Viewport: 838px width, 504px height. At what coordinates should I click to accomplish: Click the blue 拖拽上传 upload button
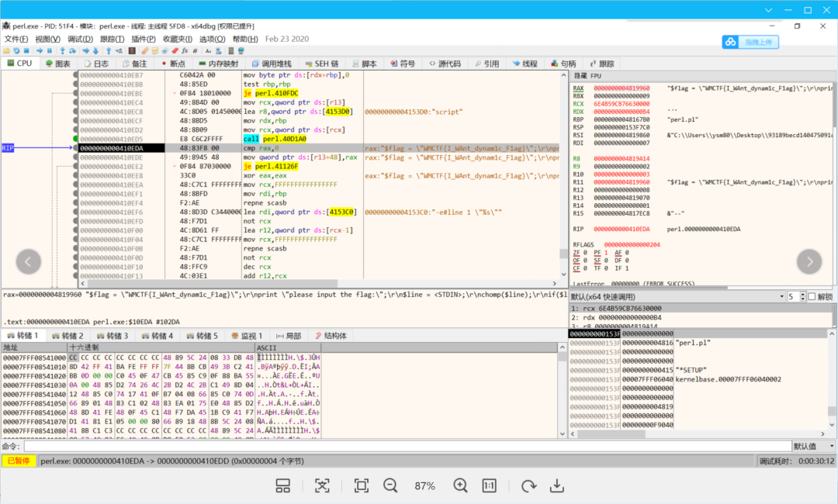[751, 42]
